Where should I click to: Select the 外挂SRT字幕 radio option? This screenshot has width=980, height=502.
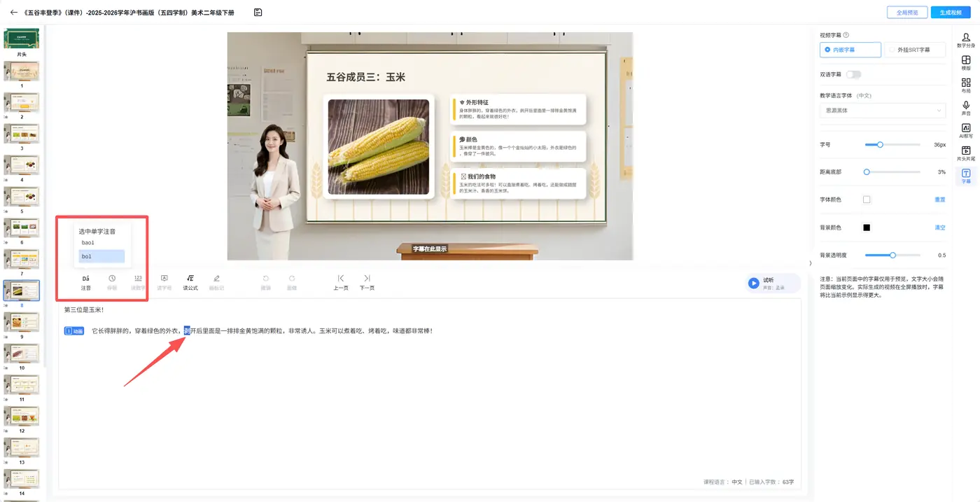coord(914,50)
